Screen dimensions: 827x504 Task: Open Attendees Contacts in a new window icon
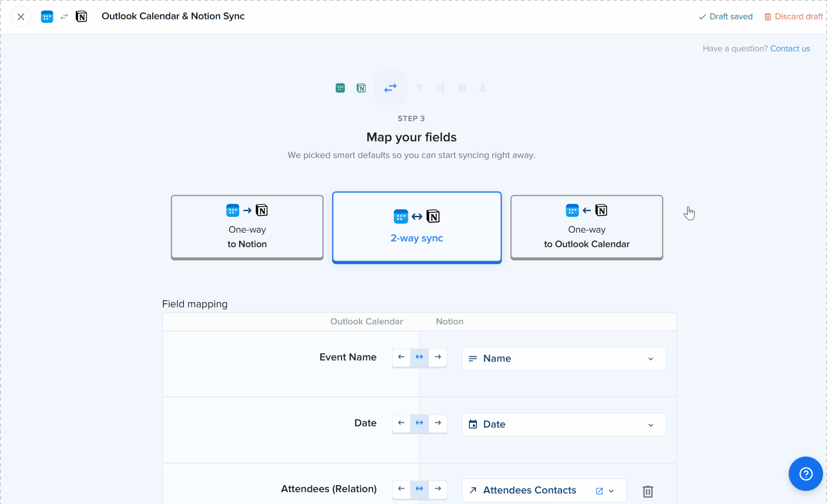(599, 491)
